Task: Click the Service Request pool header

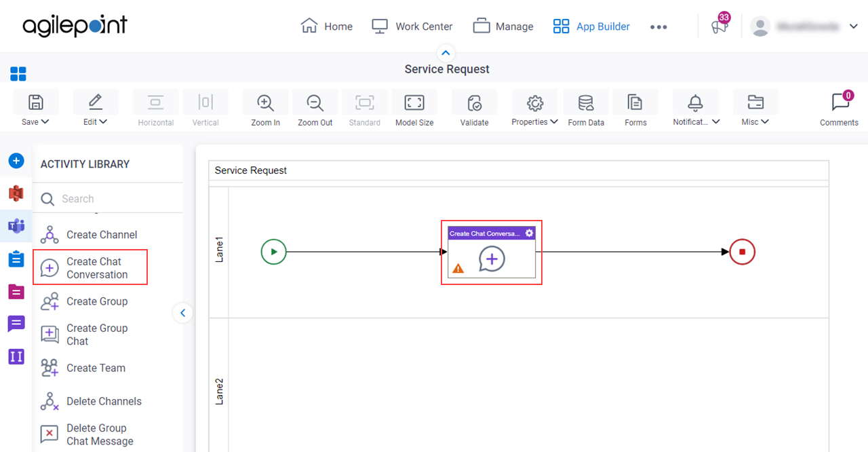Action: tap(519, 170)
